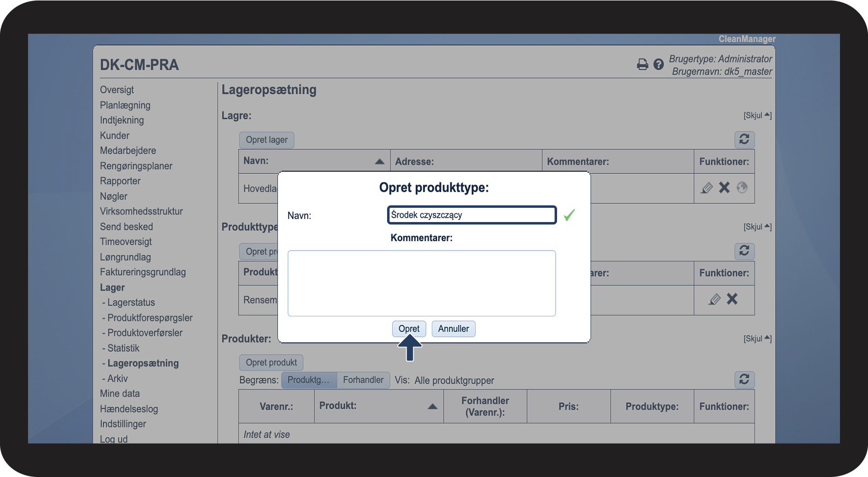Refresh the Produkttyper table

744,251
